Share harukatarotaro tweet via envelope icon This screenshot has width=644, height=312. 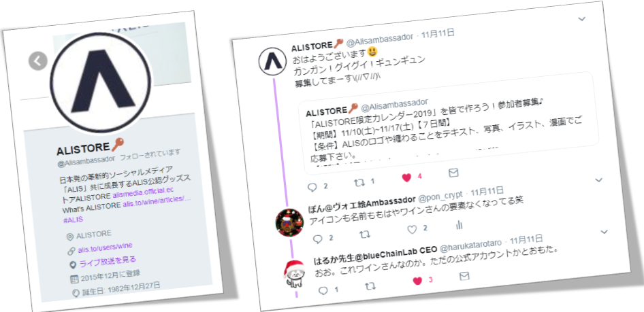464,276
